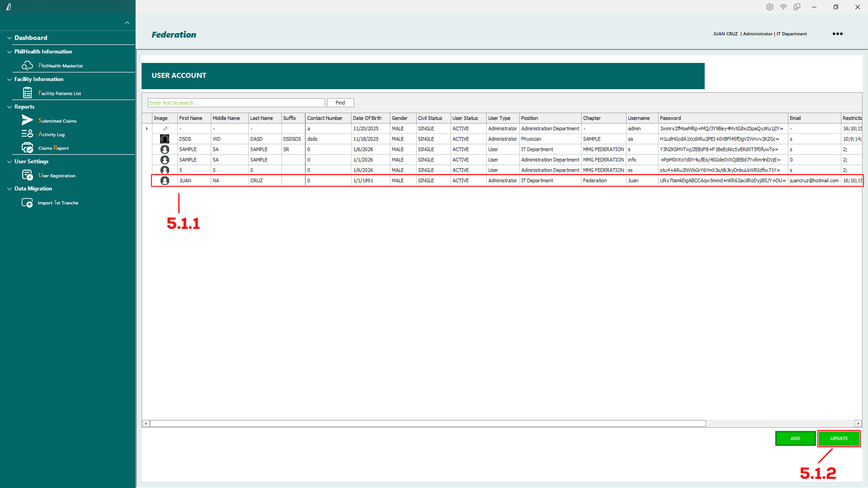Viewport: 868px width, 488px height.
Task: Open the three-dot more options menu
Action: pyautogui.click(x=837, y=34)
